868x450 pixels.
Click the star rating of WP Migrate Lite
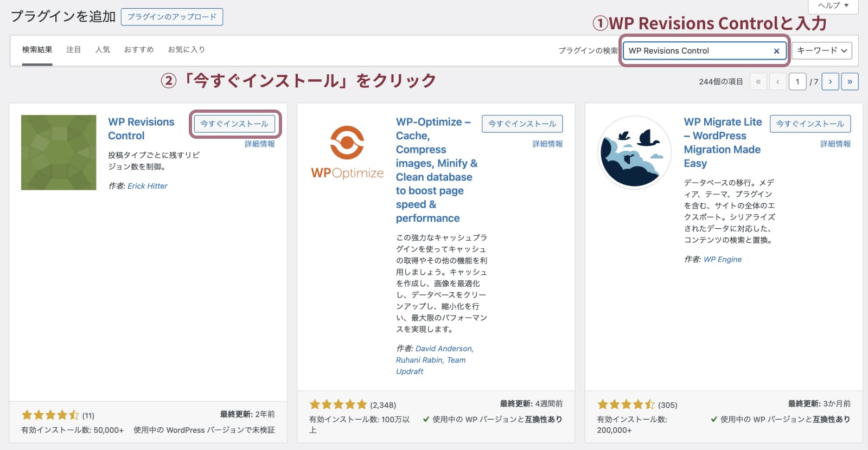626,404
